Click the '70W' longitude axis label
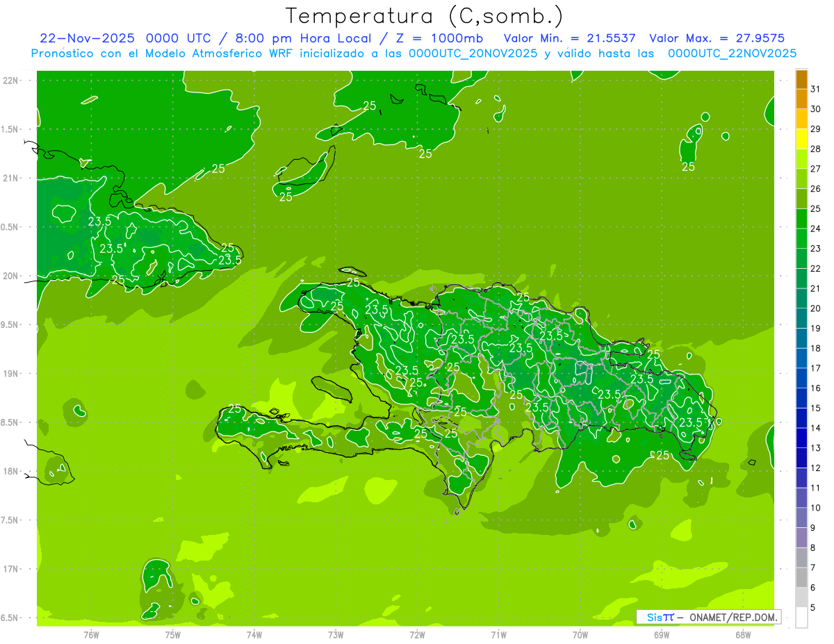 [580, 635]
